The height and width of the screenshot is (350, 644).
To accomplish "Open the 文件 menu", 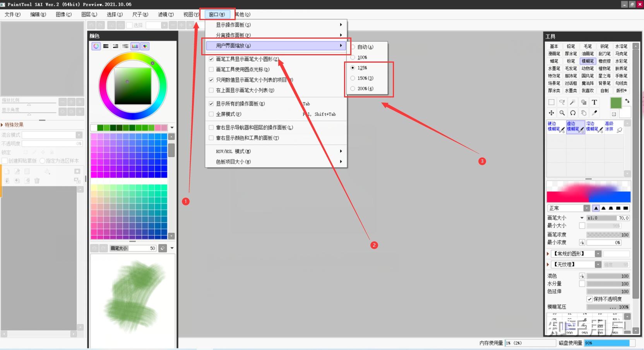I will click(12, 14).
